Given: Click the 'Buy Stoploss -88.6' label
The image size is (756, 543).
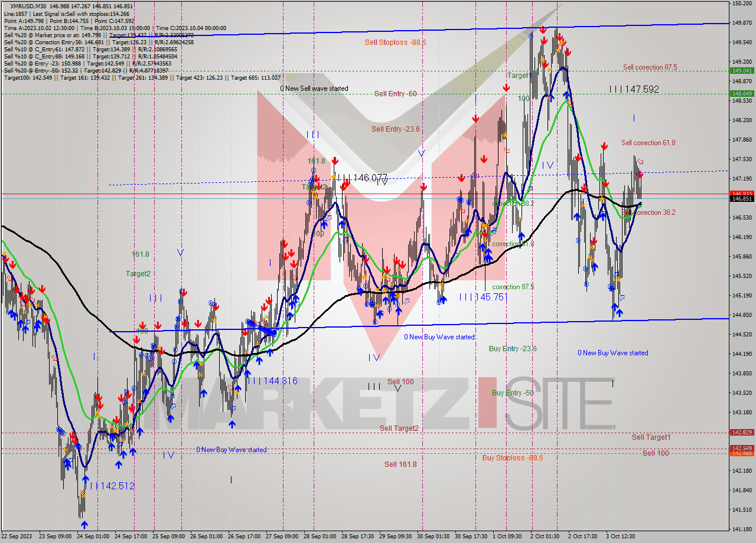Looking at the screenshot, I should (x=513, y=458).
